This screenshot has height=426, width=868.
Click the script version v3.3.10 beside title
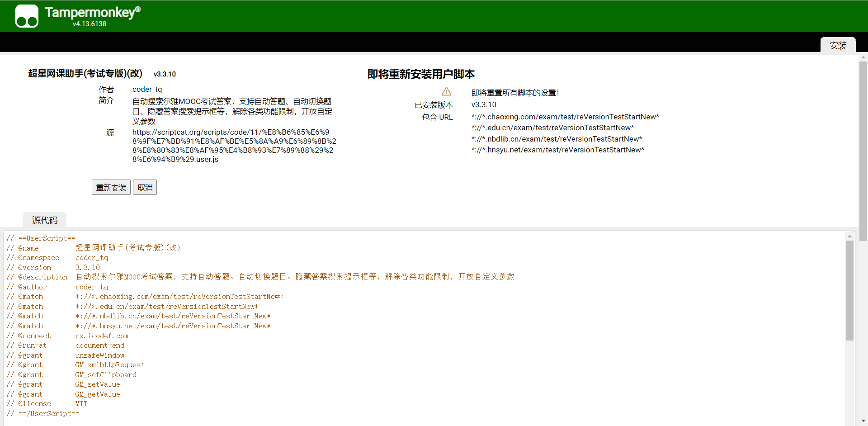[165, 74]
